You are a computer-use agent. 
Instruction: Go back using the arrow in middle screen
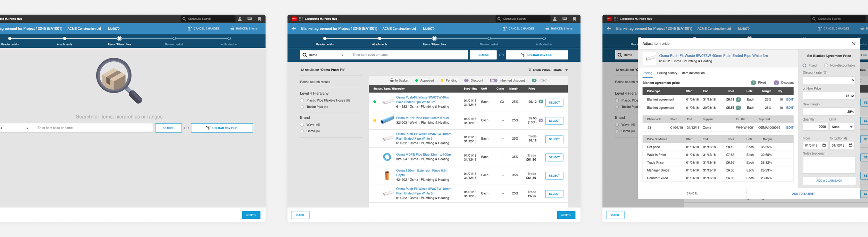(294, 29)
